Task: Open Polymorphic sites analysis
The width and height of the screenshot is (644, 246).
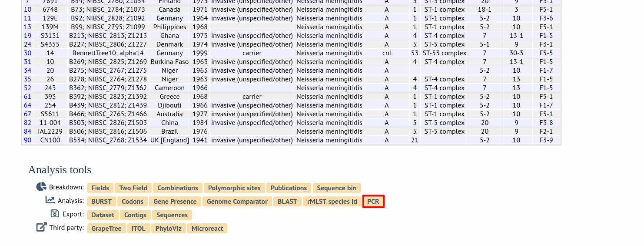Action: (234, 188)
